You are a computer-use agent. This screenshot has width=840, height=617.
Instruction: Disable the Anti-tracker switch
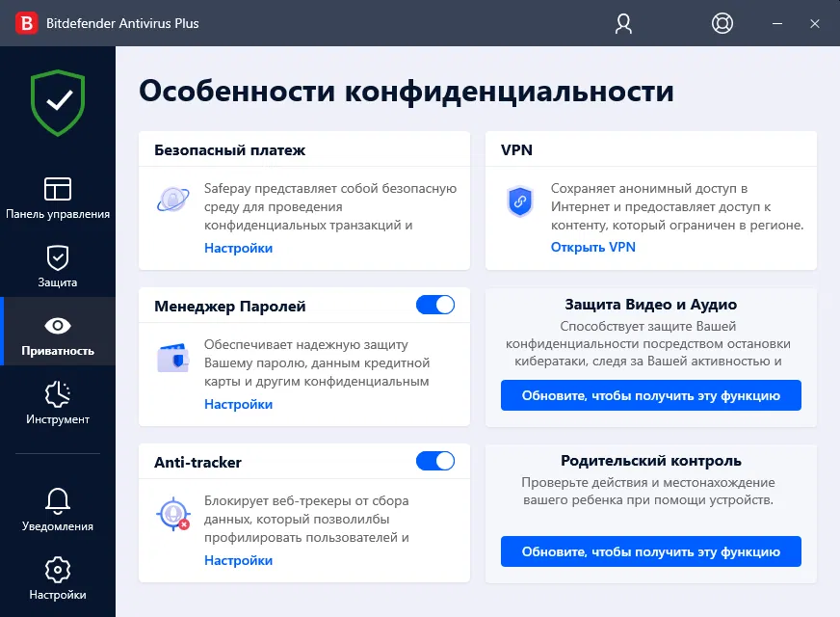[x=435, y=461]
